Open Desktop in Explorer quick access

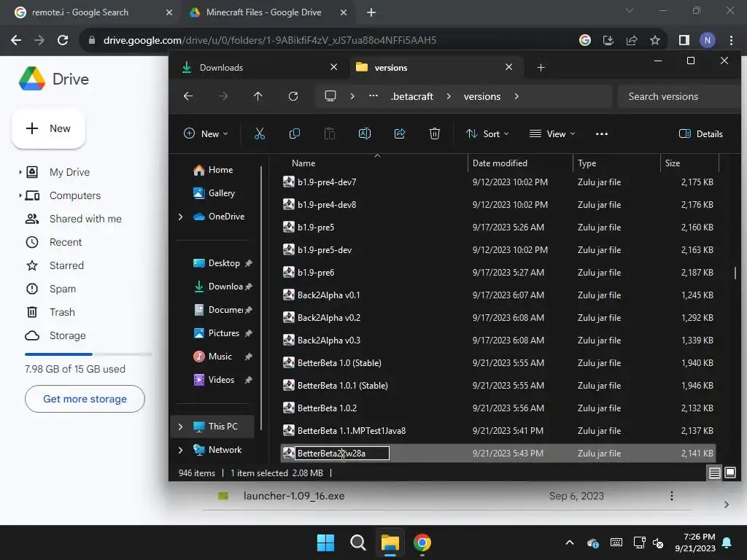tap(224, 262)
